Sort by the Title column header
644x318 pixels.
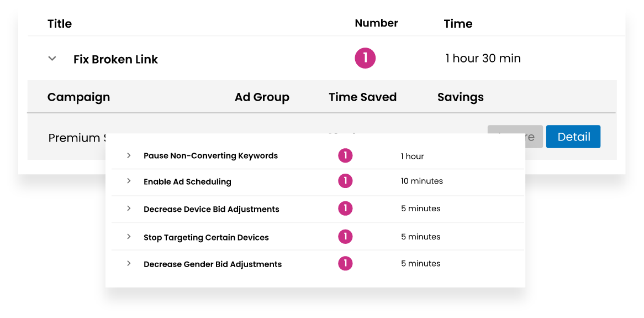click(x=60, y=24)
